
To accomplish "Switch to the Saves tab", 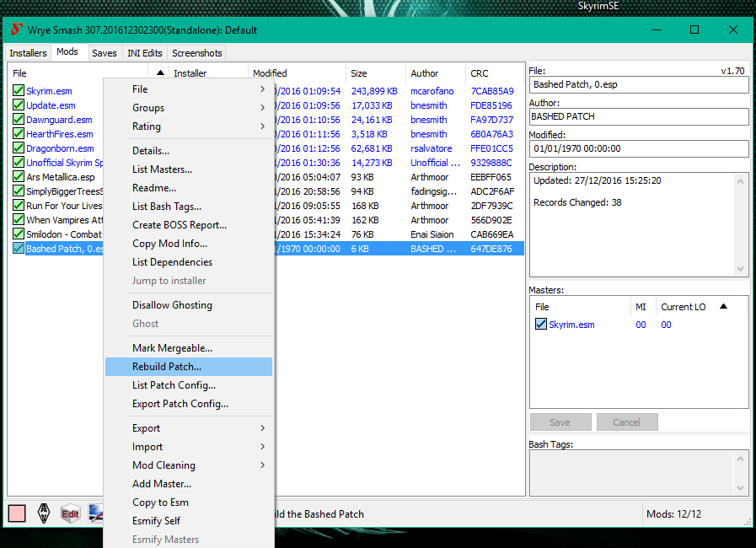I will [x=105, y=53].
